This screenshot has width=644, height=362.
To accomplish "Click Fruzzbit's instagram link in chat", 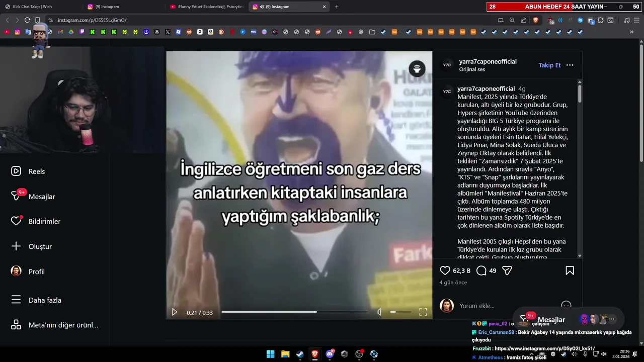I will tap(545, 348).
